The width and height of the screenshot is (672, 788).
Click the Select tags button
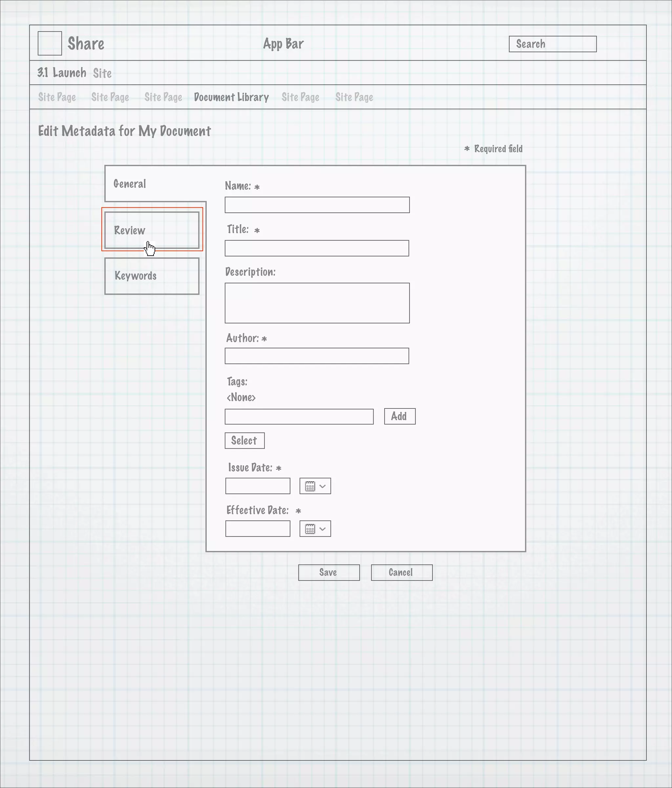click(244, 440)
